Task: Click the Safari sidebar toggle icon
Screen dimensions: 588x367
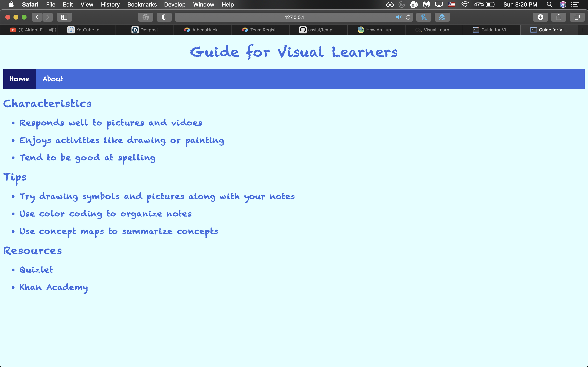Action: click(x=64, y=17)
